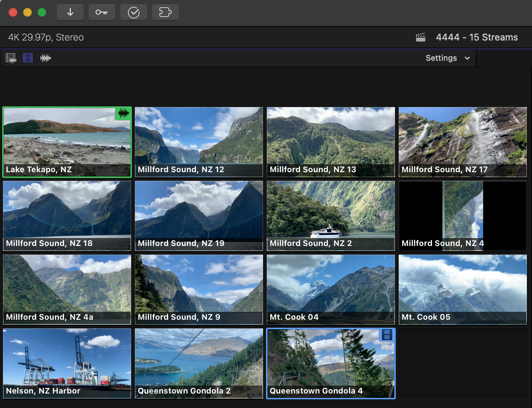Click the background tasks checkmark button
This screenshot has width=532, height=408.
(133, 13)
